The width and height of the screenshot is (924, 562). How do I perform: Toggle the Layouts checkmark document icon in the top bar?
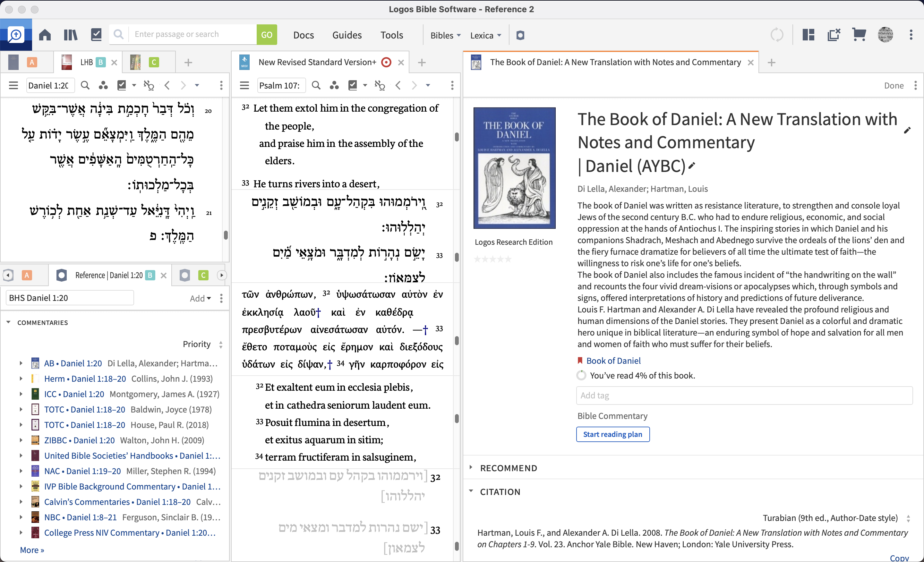pyautogui.click(x=96, y=35)
